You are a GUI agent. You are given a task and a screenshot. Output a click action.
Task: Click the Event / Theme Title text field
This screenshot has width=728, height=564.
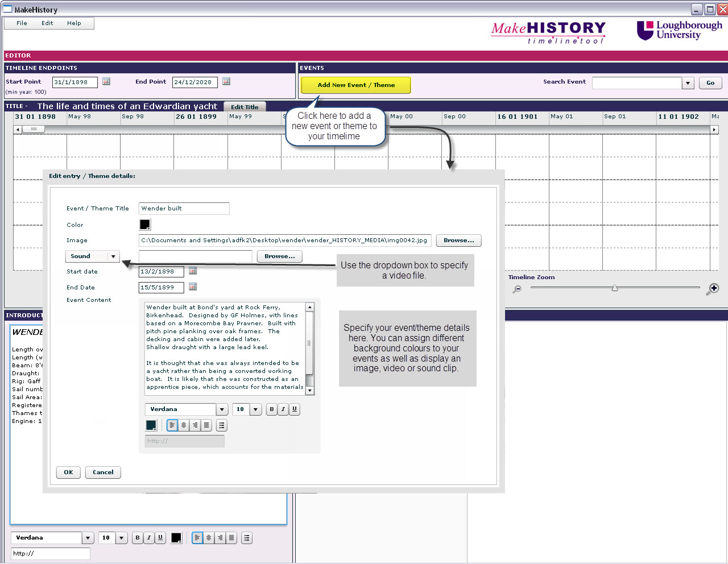pyautogui.click(x=184, y=209)
